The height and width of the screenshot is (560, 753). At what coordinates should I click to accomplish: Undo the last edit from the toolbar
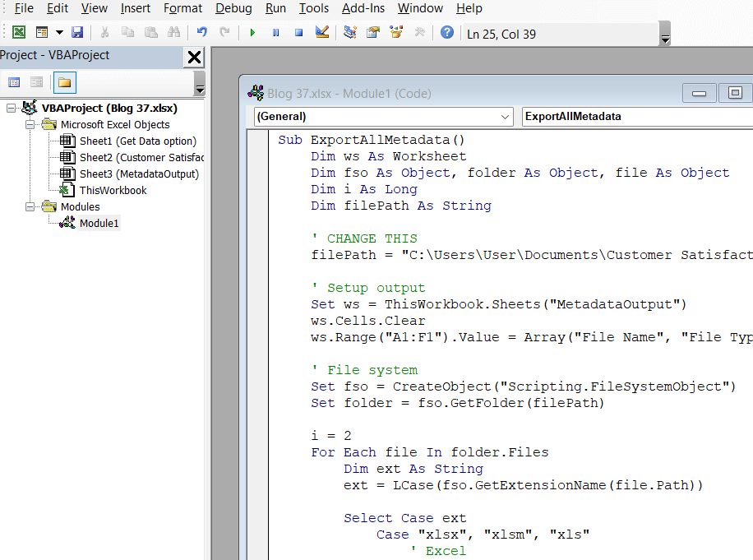coord(201,31)
